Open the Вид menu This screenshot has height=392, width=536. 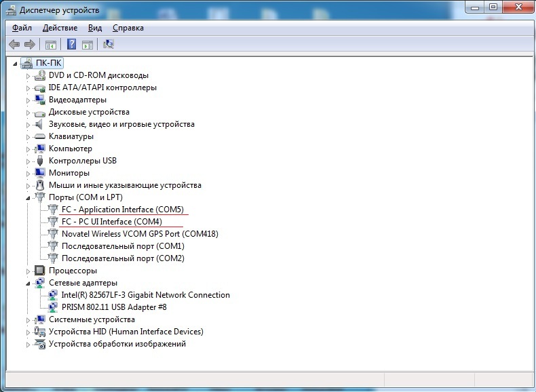click(95, 28)
